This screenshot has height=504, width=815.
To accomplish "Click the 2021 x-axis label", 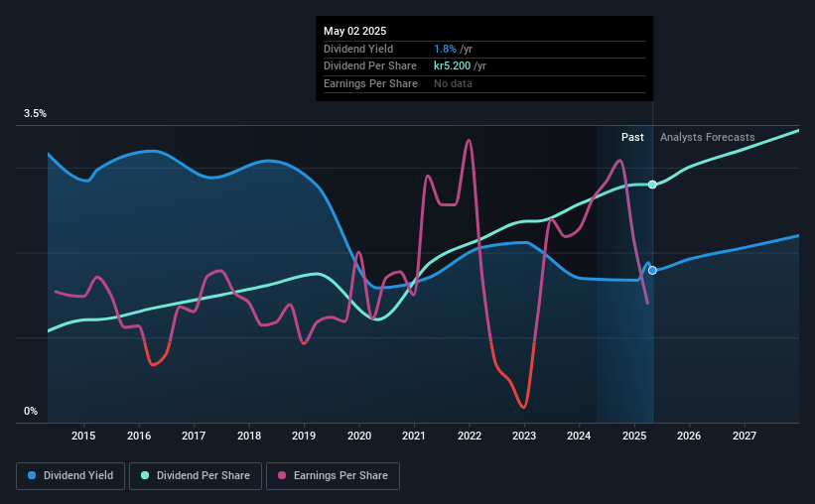I will tap(414, 436).
